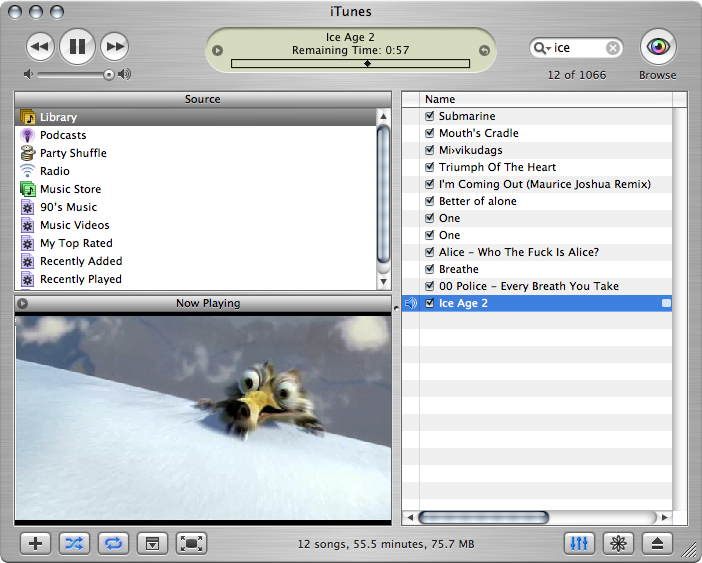Toggle repeat mode
This screenshot has height=563, width=702.
click(113, 543)
